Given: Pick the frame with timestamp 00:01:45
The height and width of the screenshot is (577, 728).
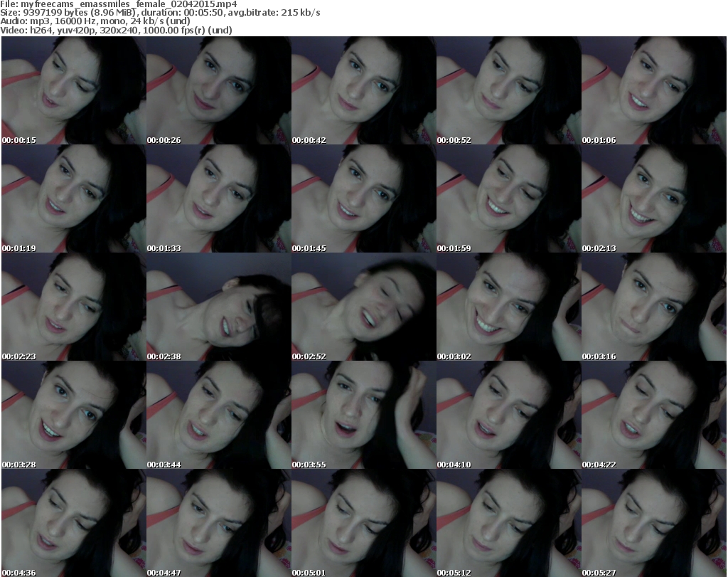Looking at the screenshot, I should click(363, 198).
